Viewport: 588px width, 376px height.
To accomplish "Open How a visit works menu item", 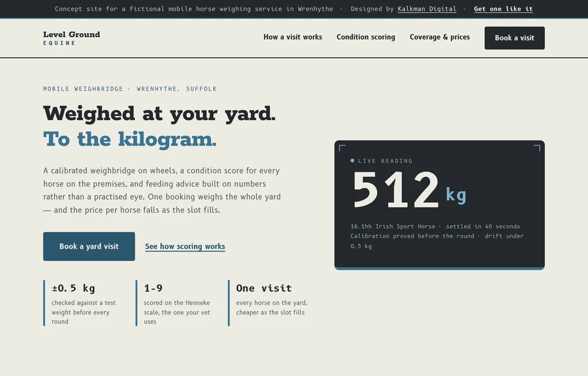I will [x=293, y=37].
